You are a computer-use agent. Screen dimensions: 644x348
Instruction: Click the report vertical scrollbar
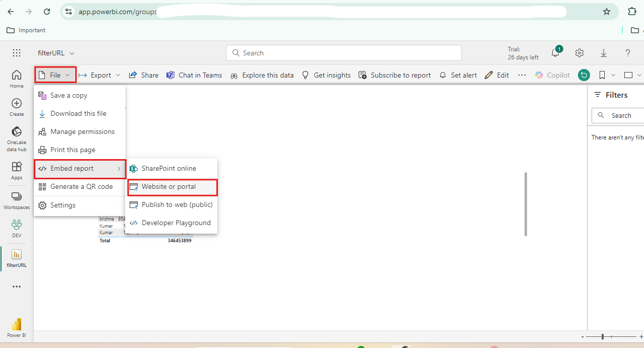[525, 204]
